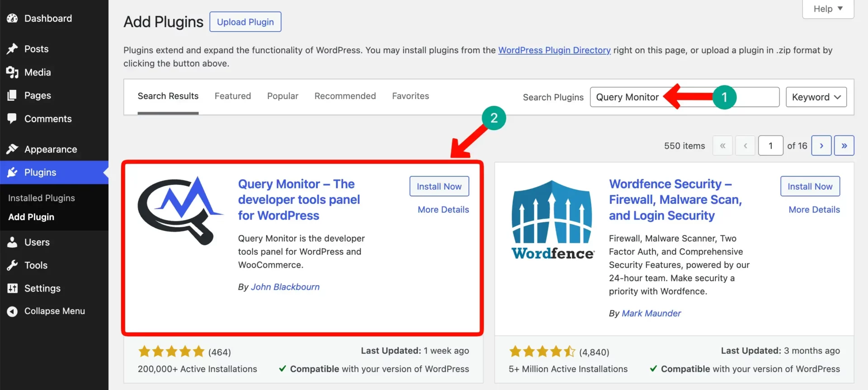Click the Posts pushpin icon
The width and height of the screenshot is (868, 390).
(12, 49)
